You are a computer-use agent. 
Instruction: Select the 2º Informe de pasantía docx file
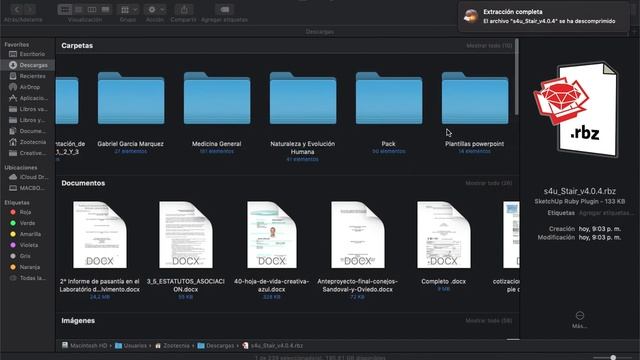pyautogui.click(x=100, y=235)
